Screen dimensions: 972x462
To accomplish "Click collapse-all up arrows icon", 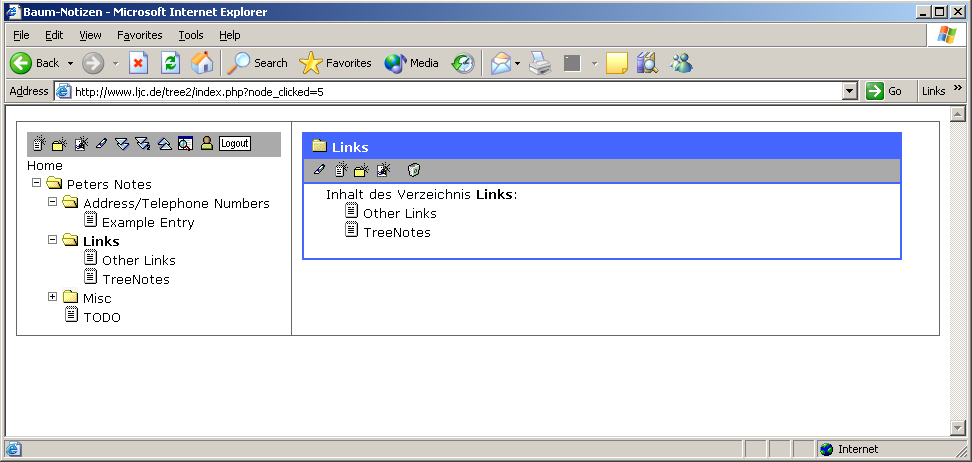I will click(164, 144).
